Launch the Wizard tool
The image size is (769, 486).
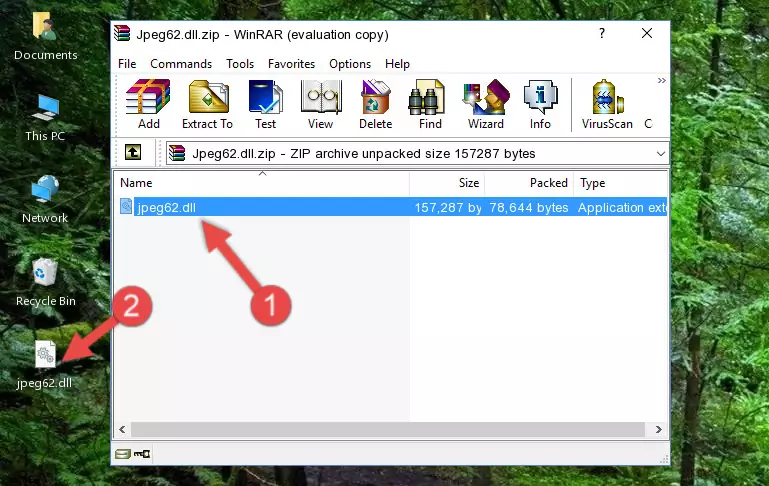[486, 104]
